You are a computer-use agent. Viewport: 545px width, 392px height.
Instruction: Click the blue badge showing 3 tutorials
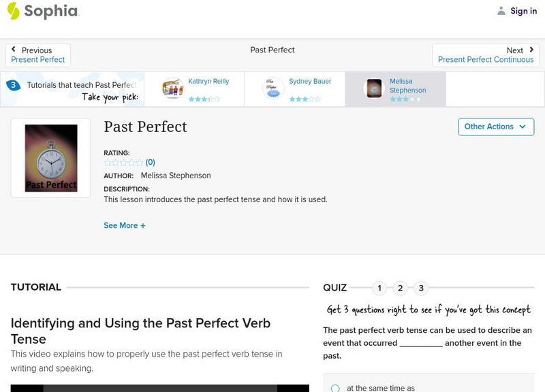pos(13,85)
